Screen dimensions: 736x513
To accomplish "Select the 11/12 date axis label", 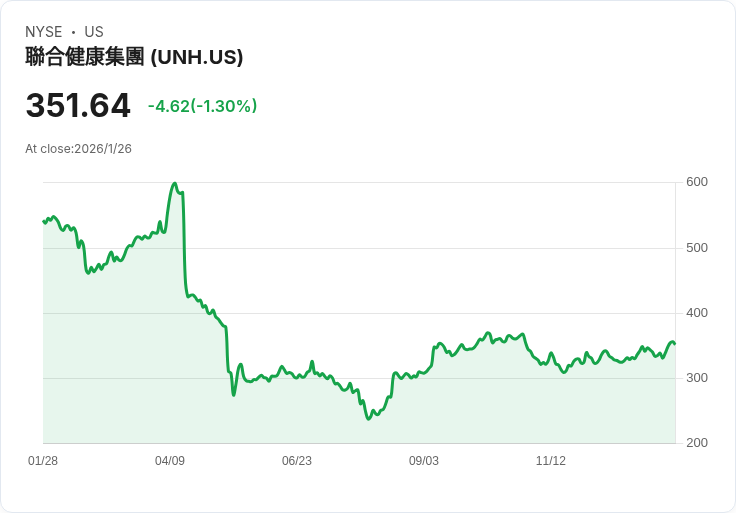I will pyautogui.click(x=551, y=461).
